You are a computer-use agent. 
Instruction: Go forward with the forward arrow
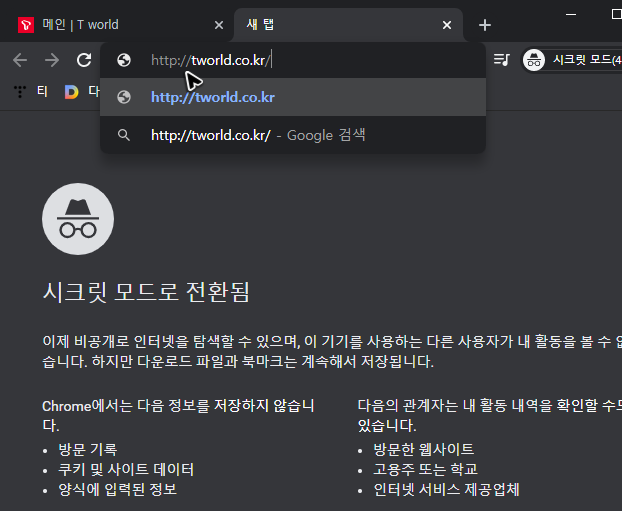pos(52,60)
